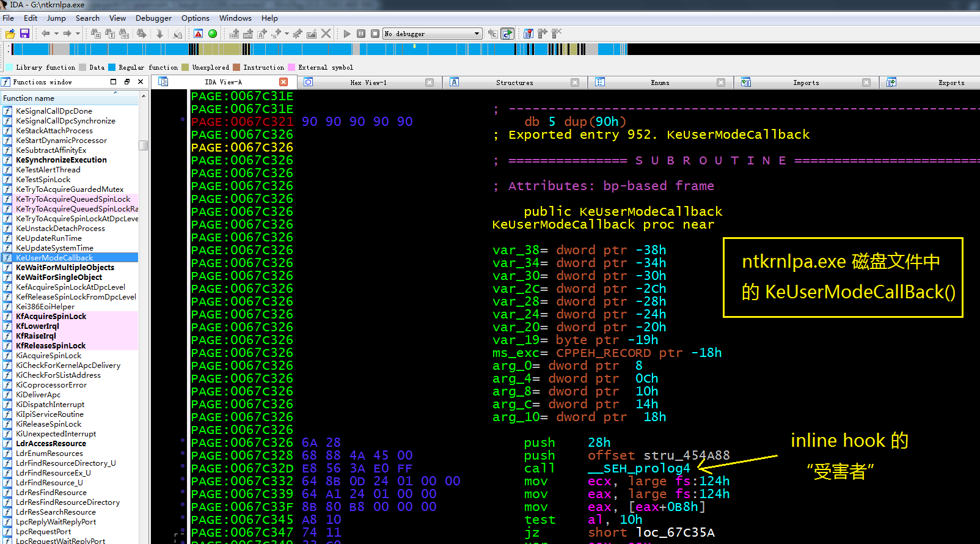Image resolution: width=980 pixels, height=544 pixels.
Task: Expand the jump back history arrow
Action: [x=56, y=34]
